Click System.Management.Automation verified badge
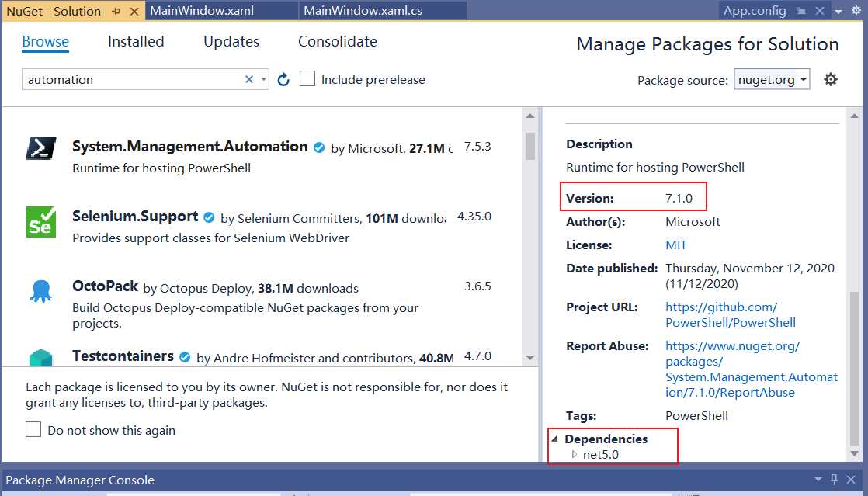The image size is (868, 496). click(x=319, y=147)
